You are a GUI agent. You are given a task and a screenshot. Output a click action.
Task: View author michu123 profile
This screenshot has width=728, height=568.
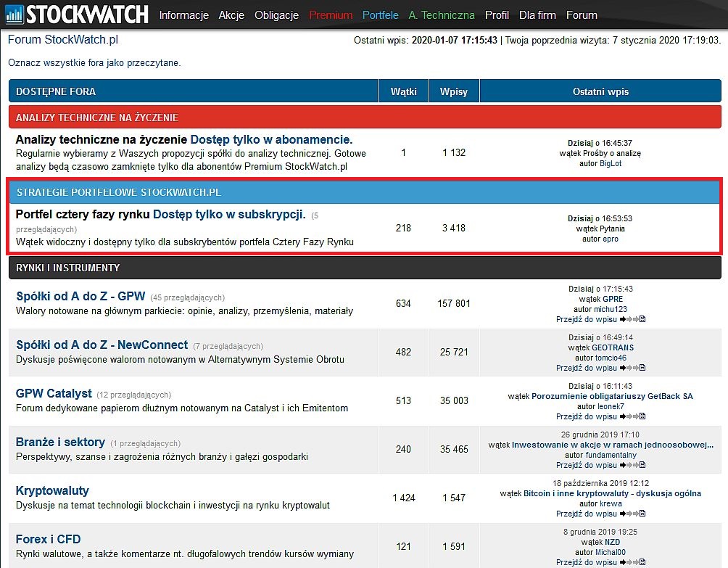coord(611,309)
